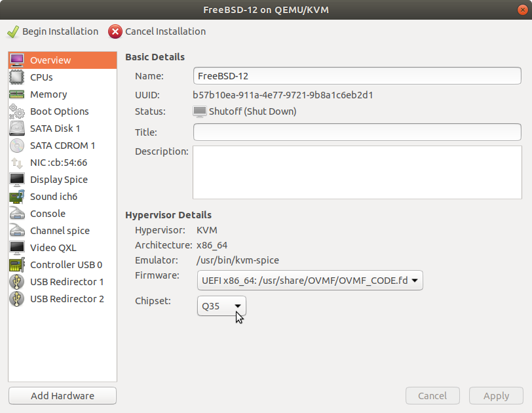Image resolution: width=532 pixels, height=413 pixels.
Task: Switch to the CPUs section
Action: pos(63,77)
